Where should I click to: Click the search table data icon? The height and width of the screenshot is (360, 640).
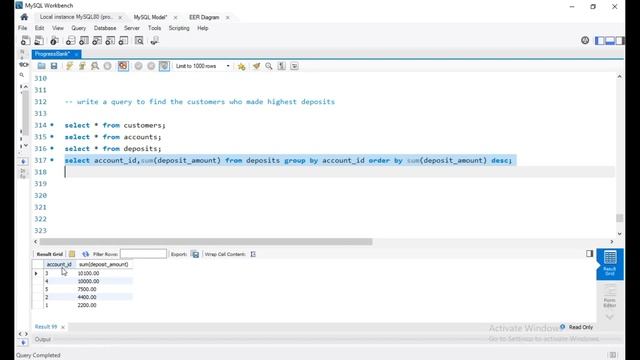tap(139, 40)
